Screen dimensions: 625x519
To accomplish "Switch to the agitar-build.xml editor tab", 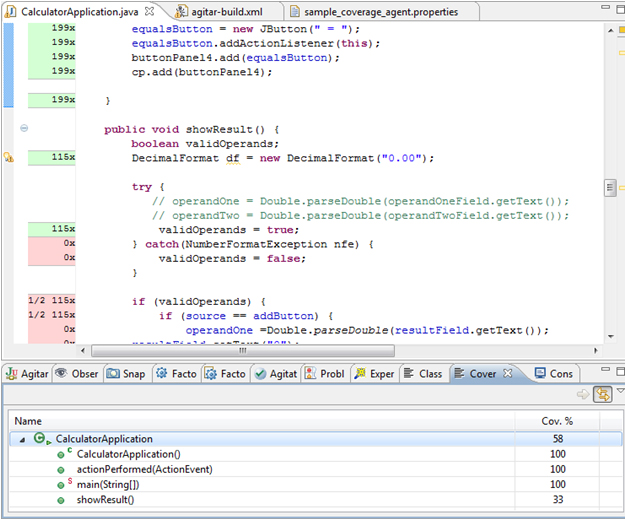I will [228, 12].
